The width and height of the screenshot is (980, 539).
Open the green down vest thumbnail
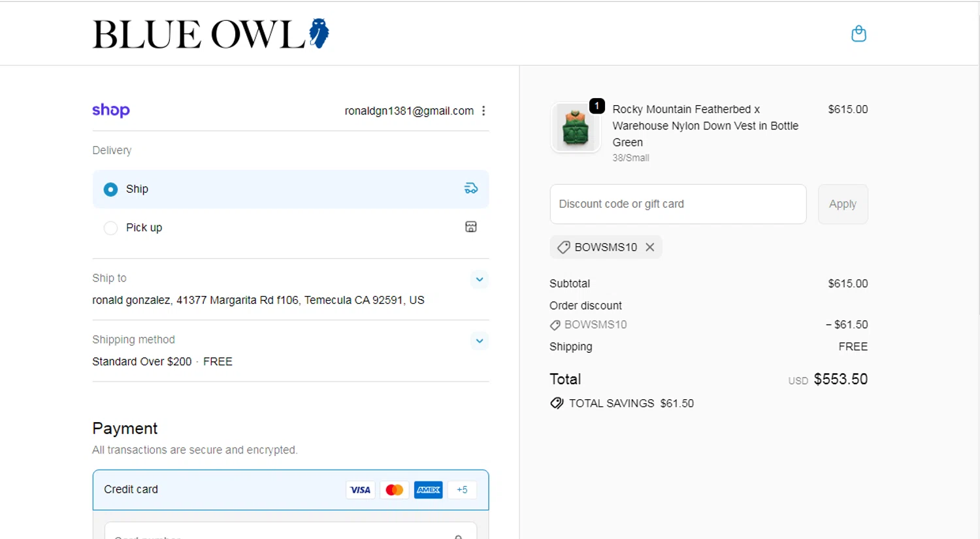(x=576, y=127)
